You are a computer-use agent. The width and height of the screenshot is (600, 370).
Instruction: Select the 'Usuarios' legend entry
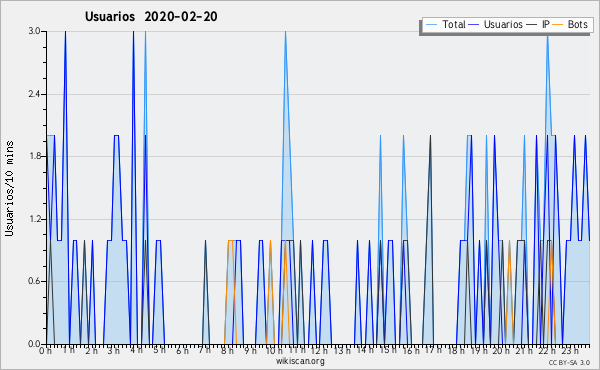tap(503, 24)
